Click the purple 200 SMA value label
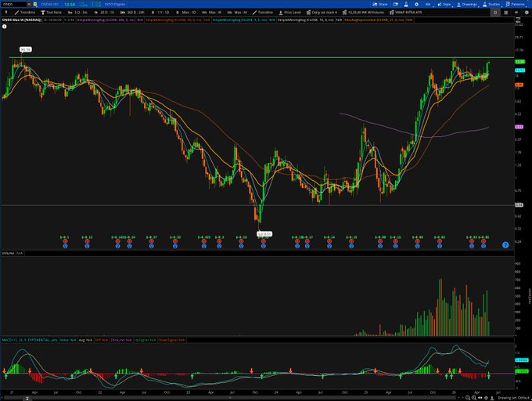Viewport: 532px width, 401px height. click(x=519, y=127)
